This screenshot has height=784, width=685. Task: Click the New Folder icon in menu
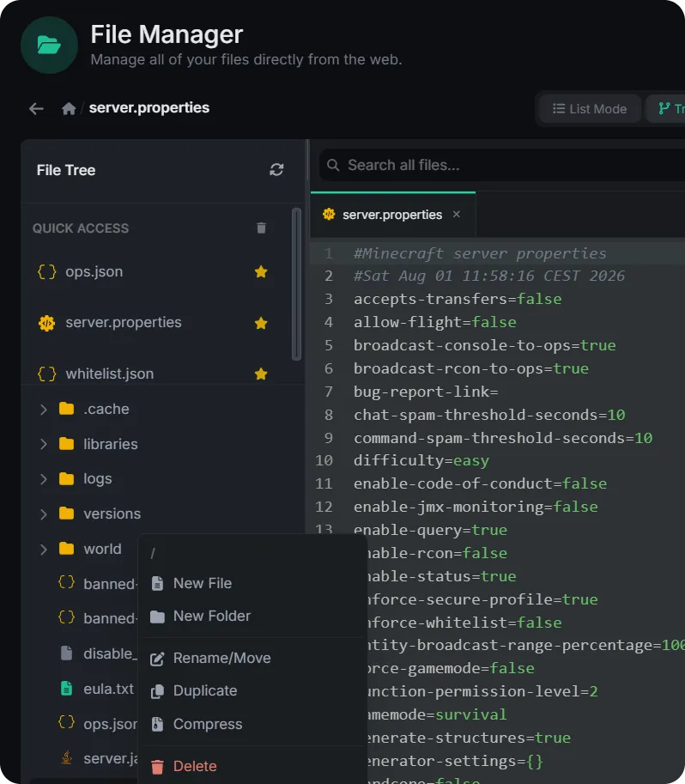point(157,617)
